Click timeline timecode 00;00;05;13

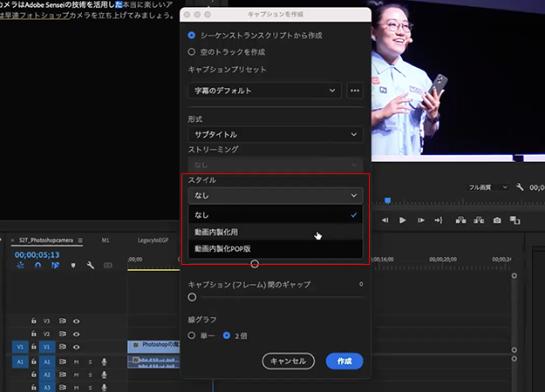coord(37,255)
